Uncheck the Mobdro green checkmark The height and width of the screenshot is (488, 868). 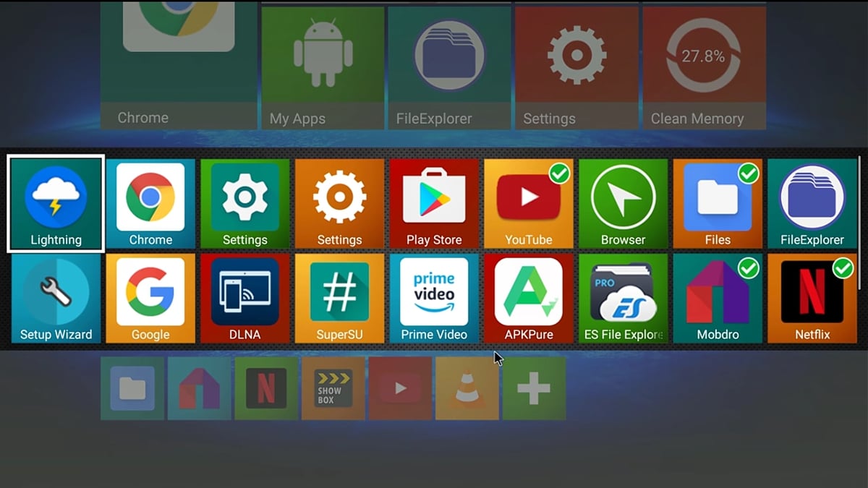click(x=749, y=268)
